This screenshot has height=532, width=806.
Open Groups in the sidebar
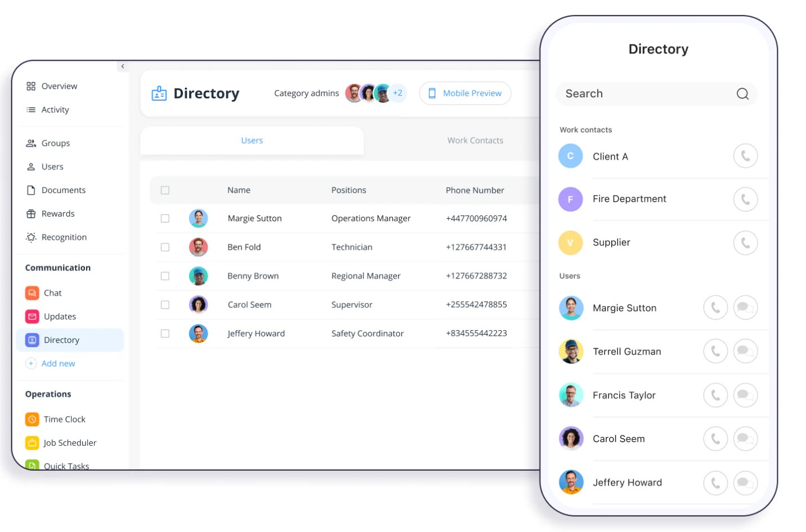pyautogui.click(x=48, y=143)
